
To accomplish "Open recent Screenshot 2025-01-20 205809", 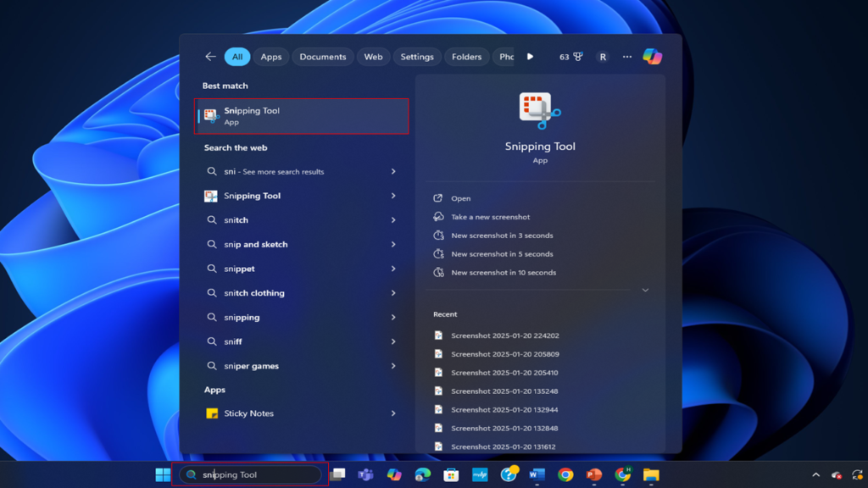I will tap(505, 354).
